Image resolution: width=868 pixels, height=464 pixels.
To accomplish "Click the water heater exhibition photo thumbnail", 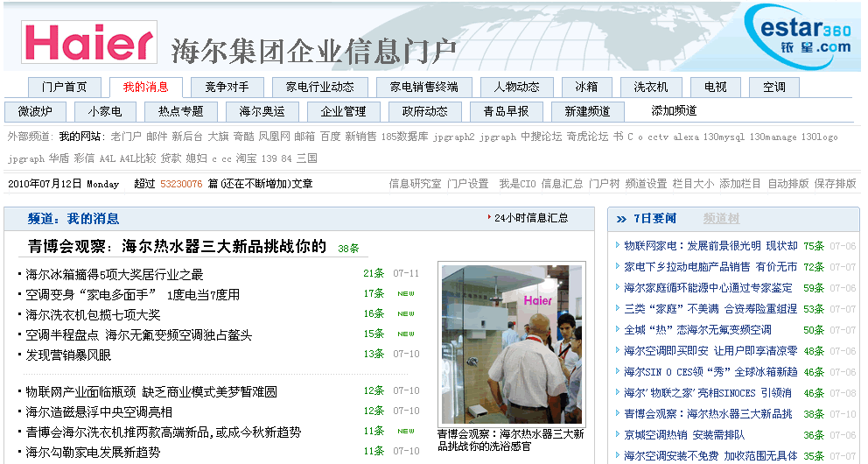I will tap(512, 344).
